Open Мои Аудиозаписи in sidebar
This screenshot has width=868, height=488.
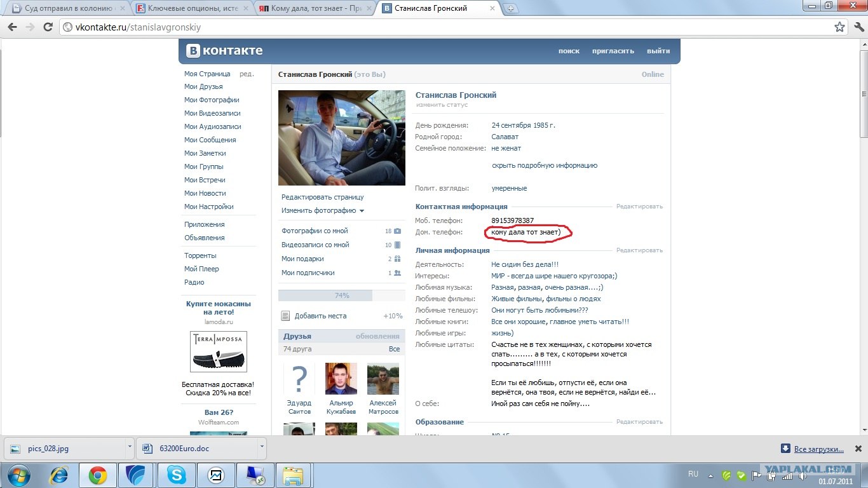click(213, 127)
